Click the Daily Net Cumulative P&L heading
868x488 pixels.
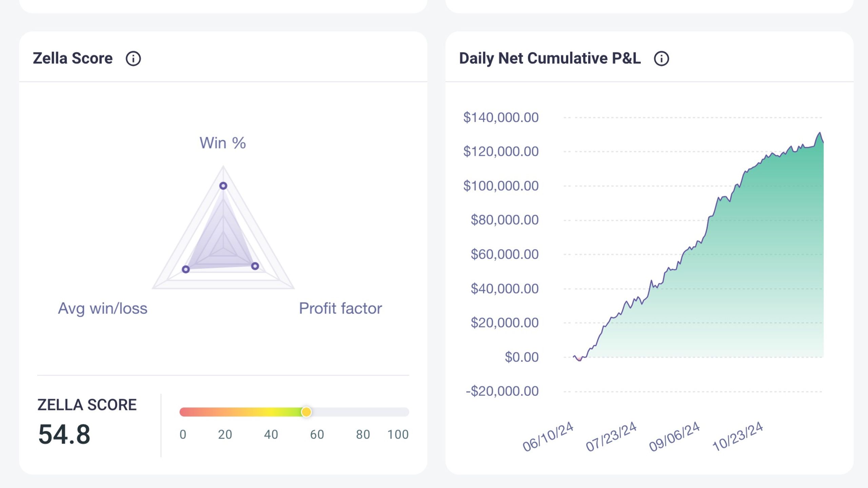pyautogui.click(x=550, y=58)
